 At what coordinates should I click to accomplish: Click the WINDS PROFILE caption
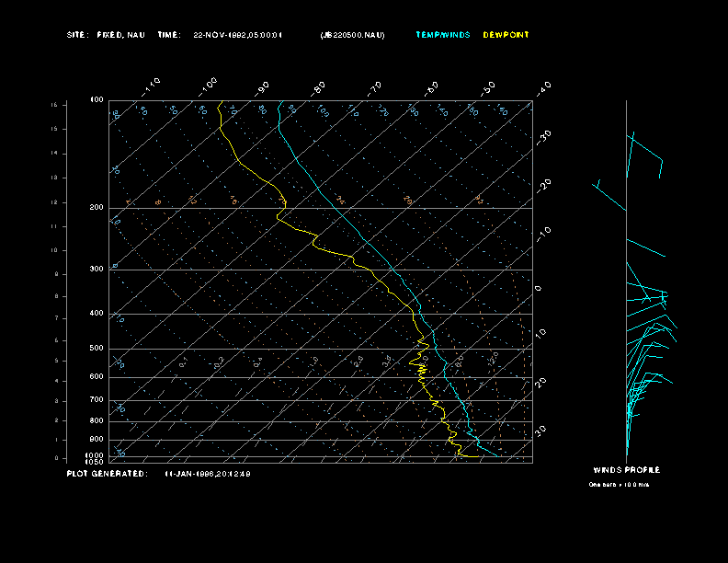coord(626,470)
